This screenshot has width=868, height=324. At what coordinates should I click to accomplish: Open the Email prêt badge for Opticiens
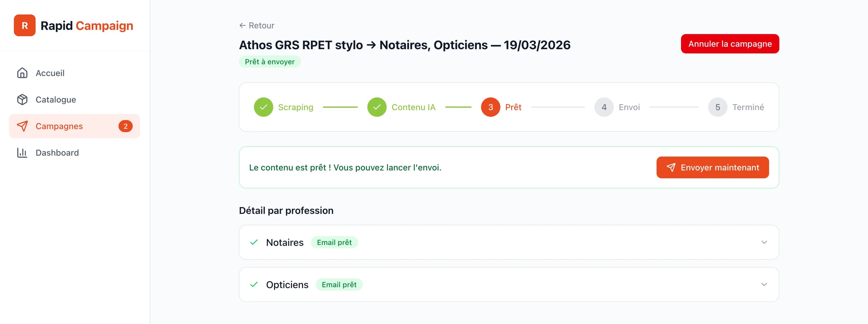(339, 284)
